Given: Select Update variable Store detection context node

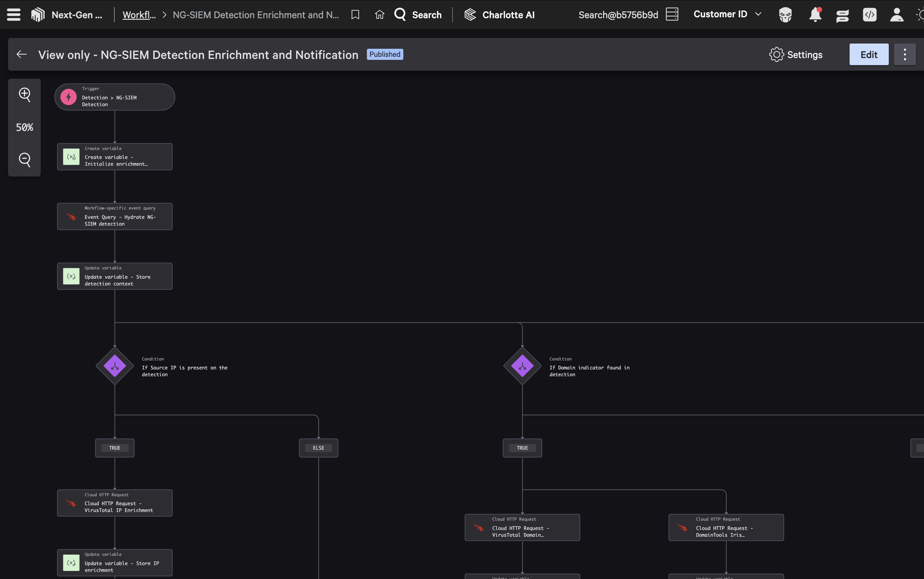Looking at the screenshot, I should coord(115,277).
